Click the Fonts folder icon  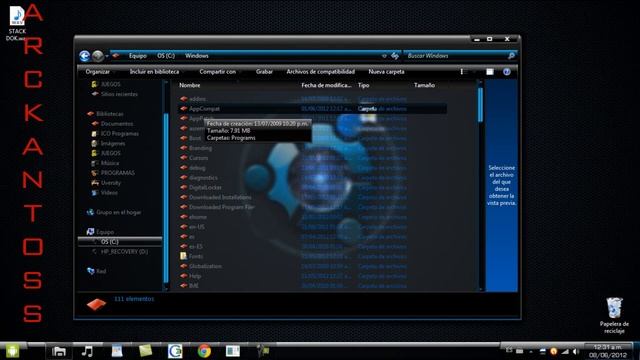point(183,256)
